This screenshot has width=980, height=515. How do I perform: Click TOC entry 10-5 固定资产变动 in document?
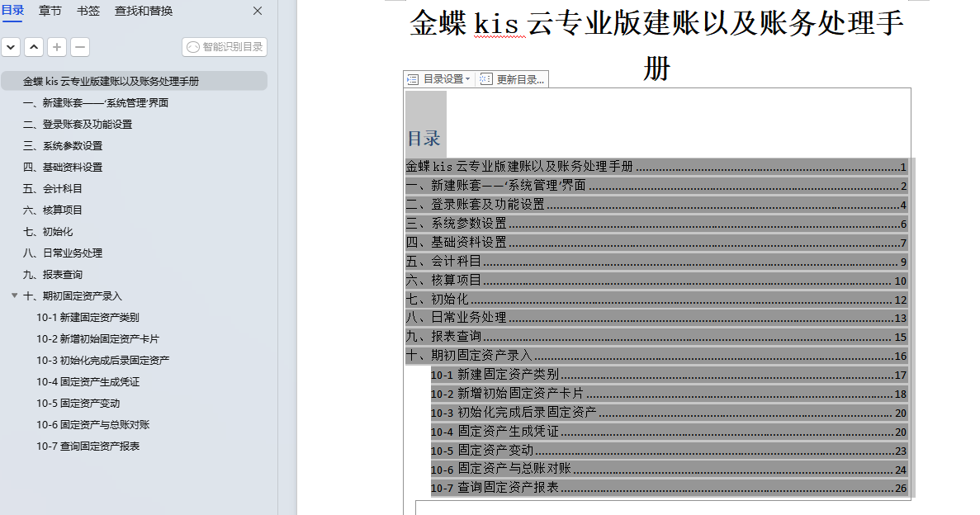[669, 451]
